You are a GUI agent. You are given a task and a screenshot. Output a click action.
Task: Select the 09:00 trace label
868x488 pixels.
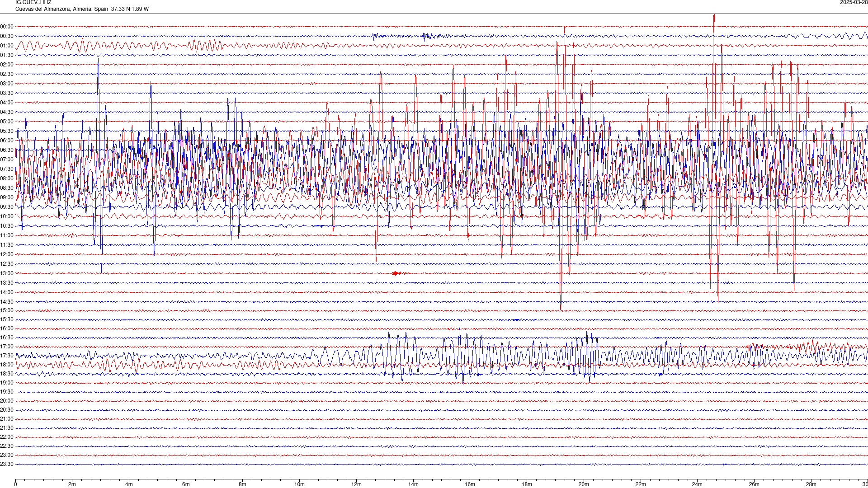(x=7, y=197)
